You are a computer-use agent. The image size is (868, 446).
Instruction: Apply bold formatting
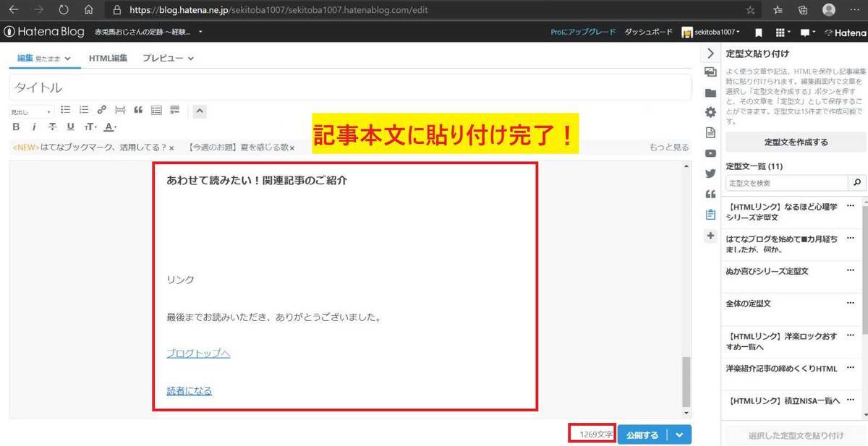[x=16, y=127]
